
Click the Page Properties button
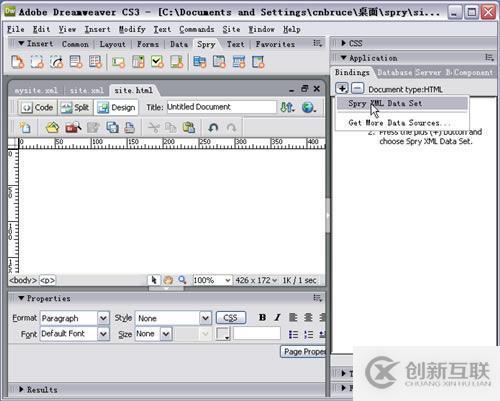tap(303, 352)
